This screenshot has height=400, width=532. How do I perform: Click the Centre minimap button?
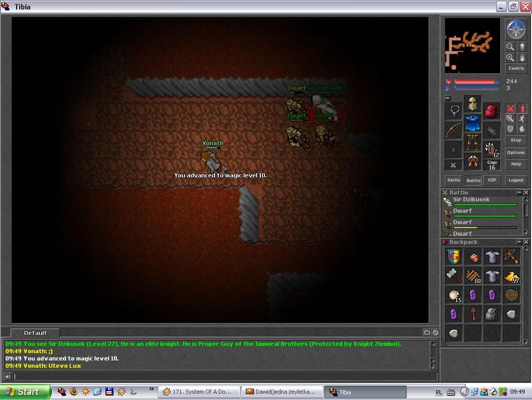click(516, 68)
